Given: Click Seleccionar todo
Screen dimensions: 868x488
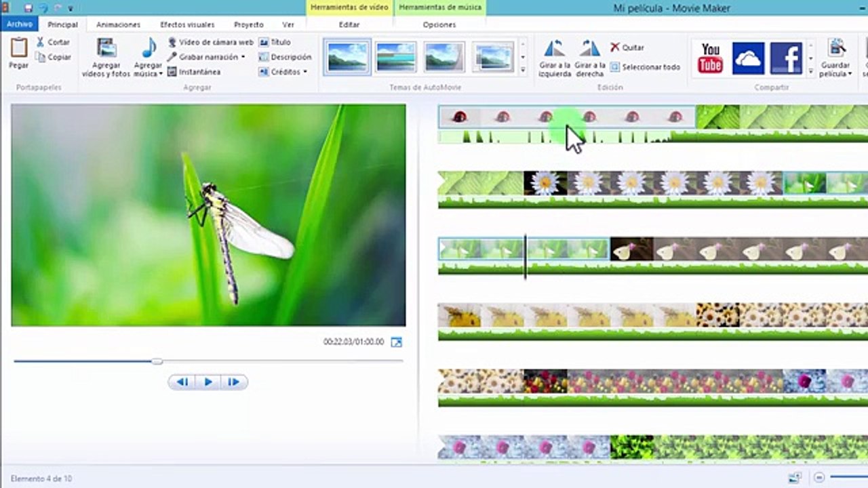Looking at the screenshot, I should pos(645,67).
